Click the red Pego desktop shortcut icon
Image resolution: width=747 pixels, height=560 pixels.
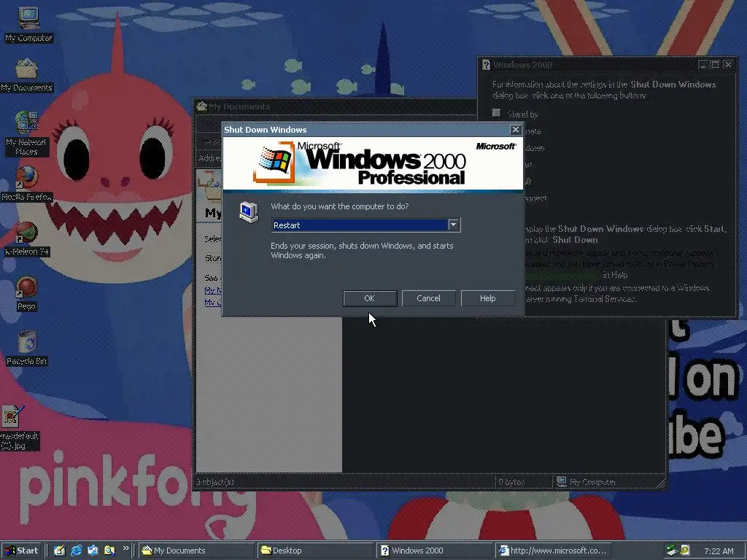(x=27, y=287)
